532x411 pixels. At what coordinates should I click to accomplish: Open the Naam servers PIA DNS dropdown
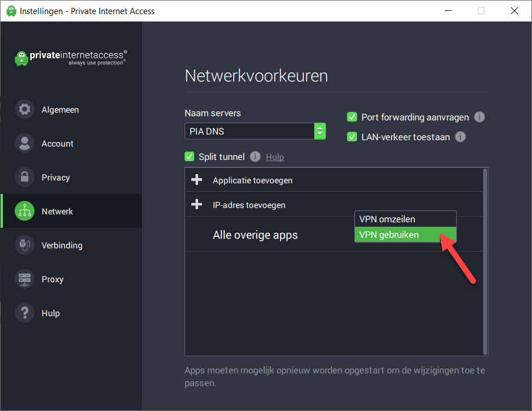[255, 131]
